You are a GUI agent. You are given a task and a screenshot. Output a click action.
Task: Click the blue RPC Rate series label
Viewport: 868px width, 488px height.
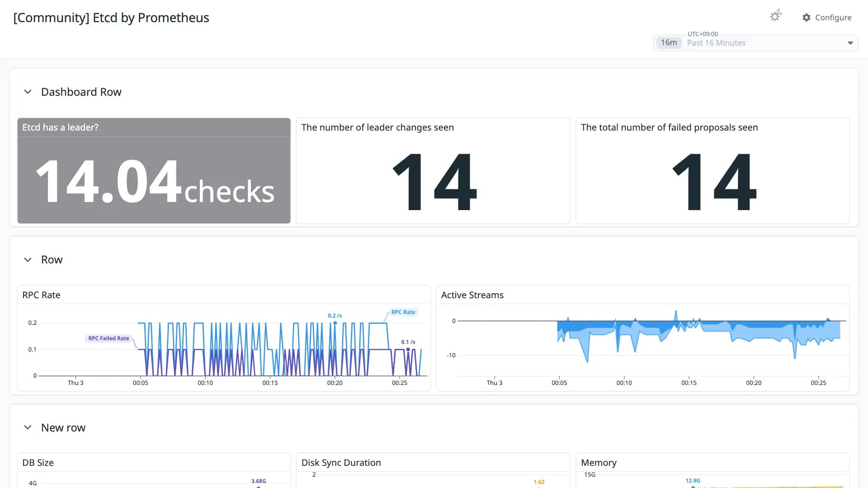(403, 312)
